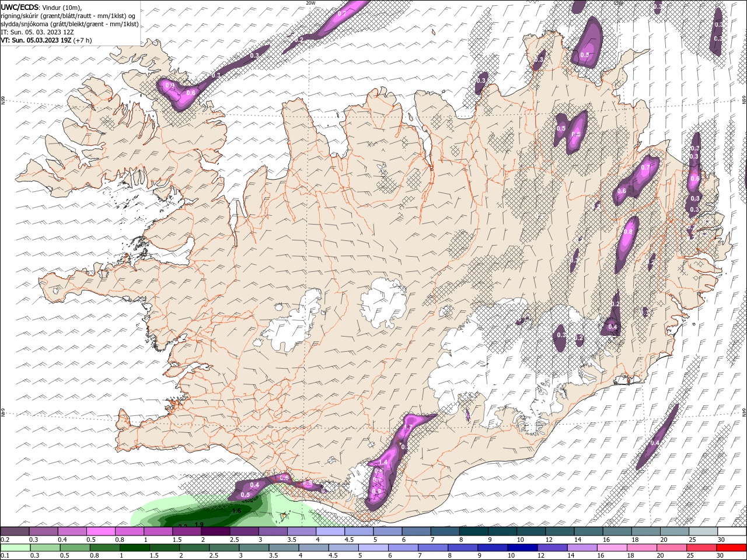This screenshot has width=747, height=560.
Task: Click the bright red rain swatch above 30
Action: point(731,548)
